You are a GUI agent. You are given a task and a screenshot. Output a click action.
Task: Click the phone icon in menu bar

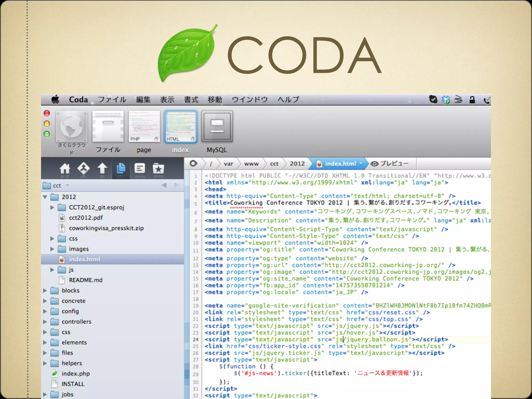tap(487, 100)
